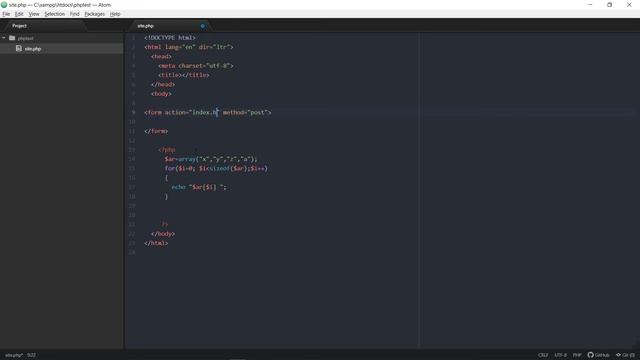Click the Atom app icon in title bar
Viewport: 640px width, 360px height.
tap(4, 5)
